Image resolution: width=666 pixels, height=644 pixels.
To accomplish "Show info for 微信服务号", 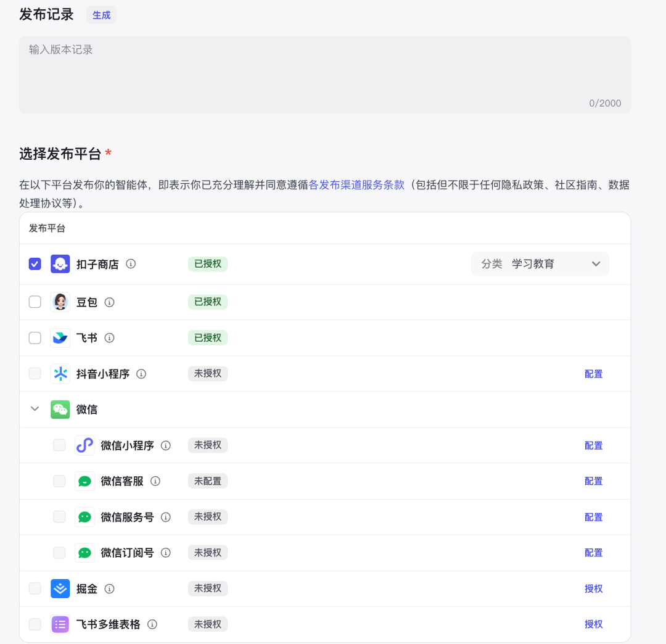I will (x=166, y=517).
